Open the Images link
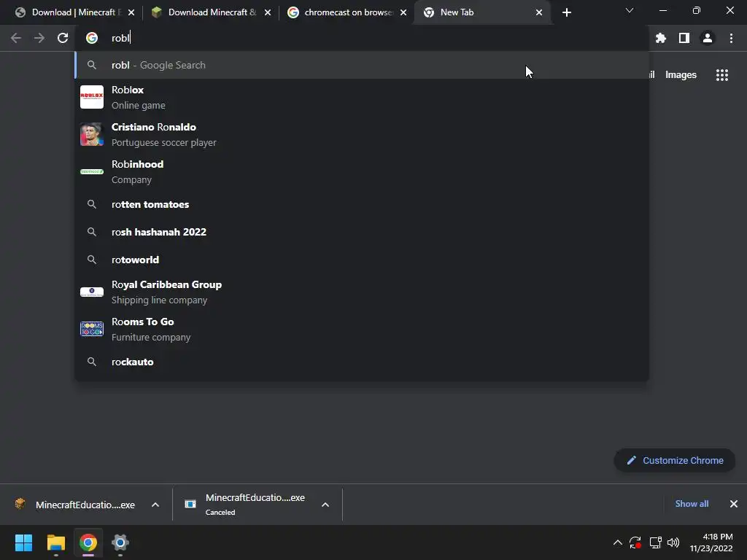The height and width of the screenshot is (560, 747). coord(681,75)
